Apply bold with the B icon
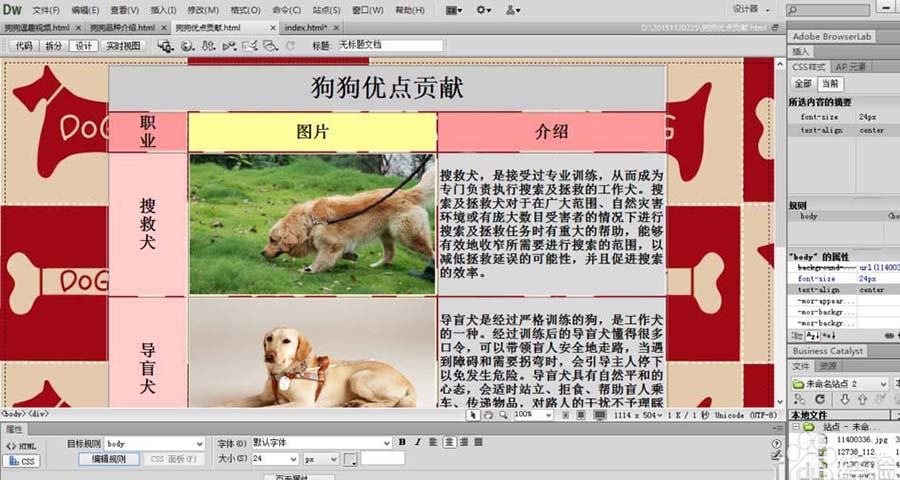 click(402, 442)
